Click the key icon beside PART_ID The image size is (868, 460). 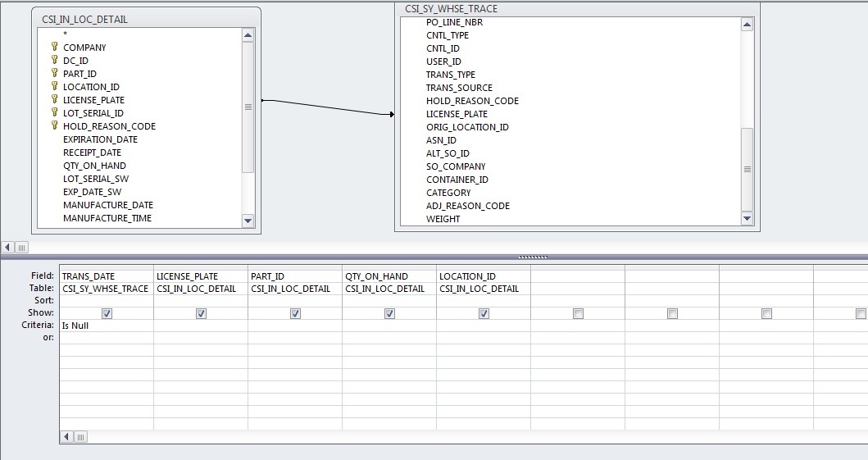point(55,74)
